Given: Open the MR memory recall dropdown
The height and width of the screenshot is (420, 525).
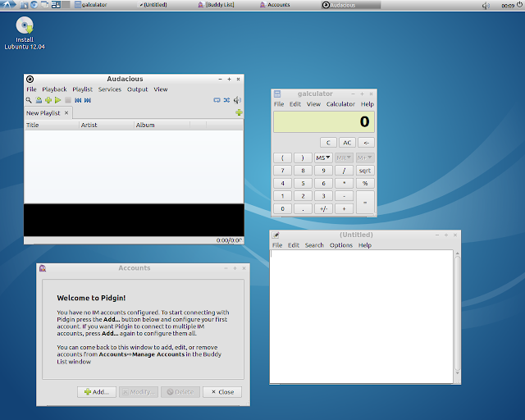Looking at the screenshot, I should click(x=344, y=157).
